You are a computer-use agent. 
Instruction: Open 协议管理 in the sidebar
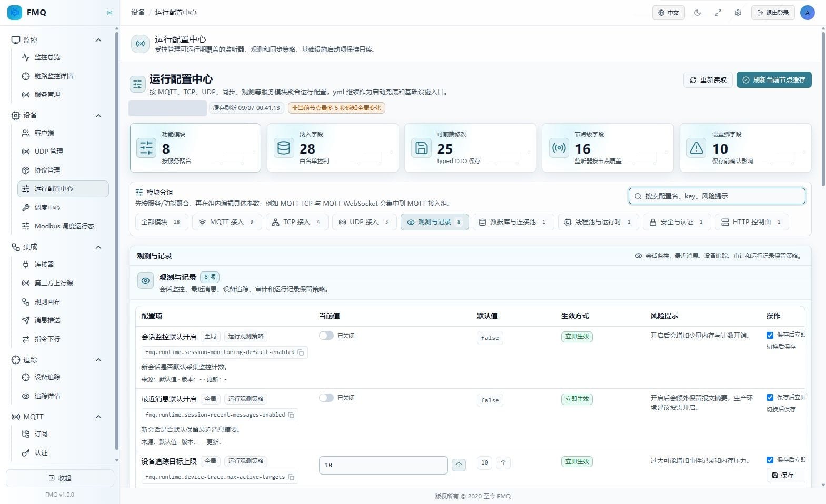[63, 170]
